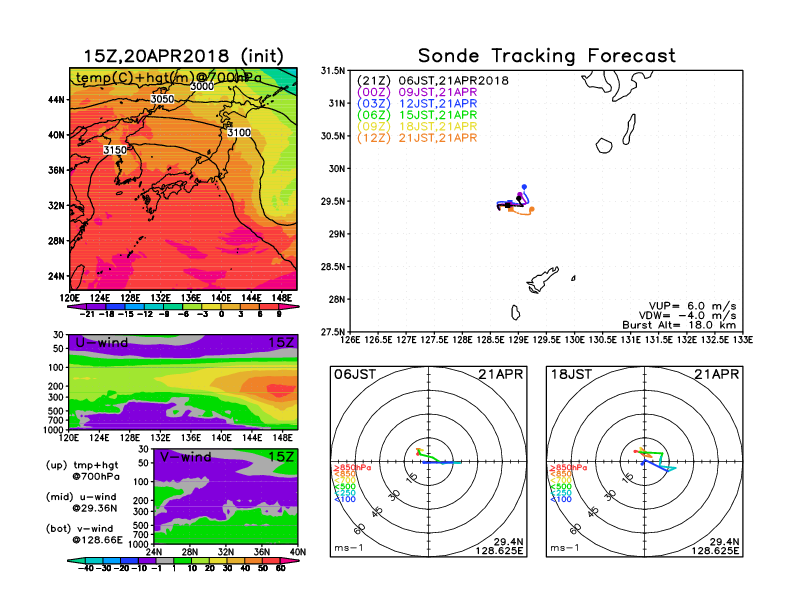Select orange legend entry "(12Z) 21JST,21APR"
The height and width of the screenshot is (612, 792).
coord(417,138)
